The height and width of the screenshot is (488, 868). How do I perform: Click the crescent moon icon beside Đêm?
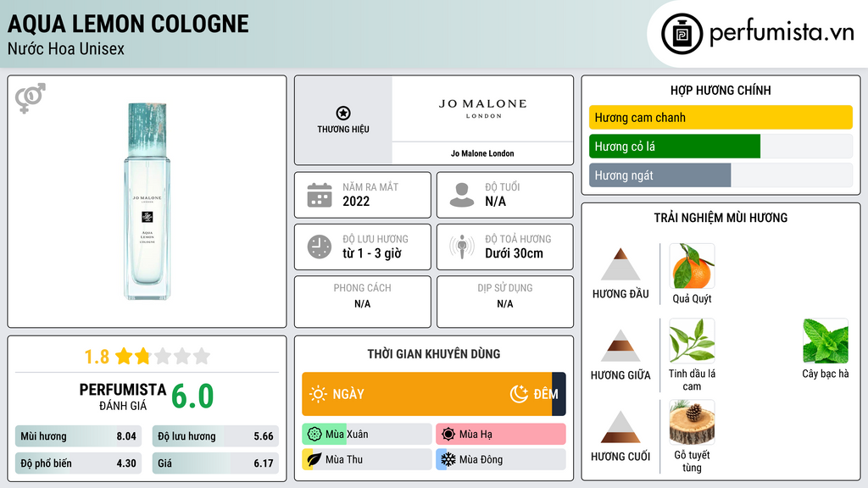coord(519,394)
